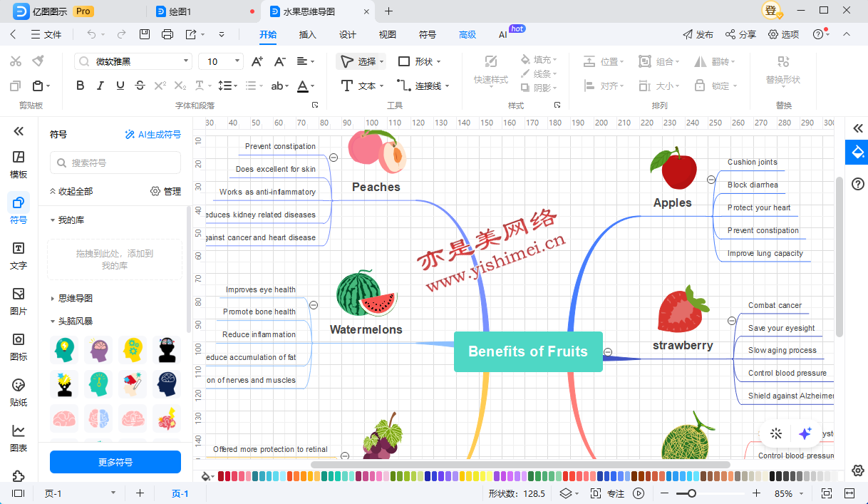Toggle superscript formatting
868x504 pixels.
click(x=160, y=86)
